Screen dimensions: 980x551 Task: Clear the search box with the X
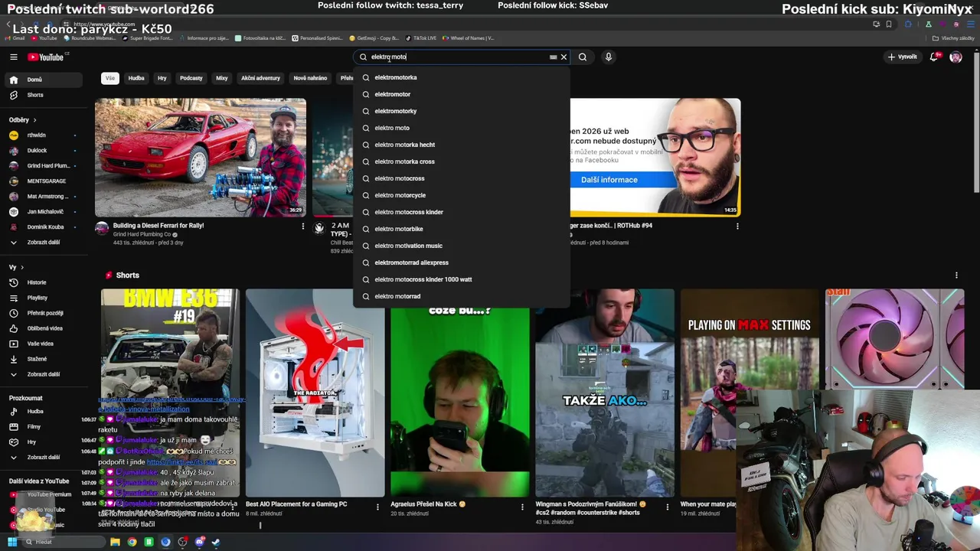[563, 57]
